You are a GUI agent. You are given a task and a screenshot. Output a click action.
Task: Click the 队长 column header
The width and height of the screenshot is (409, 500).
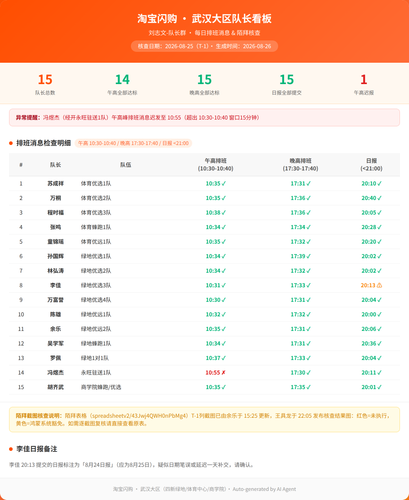[55, 165]
